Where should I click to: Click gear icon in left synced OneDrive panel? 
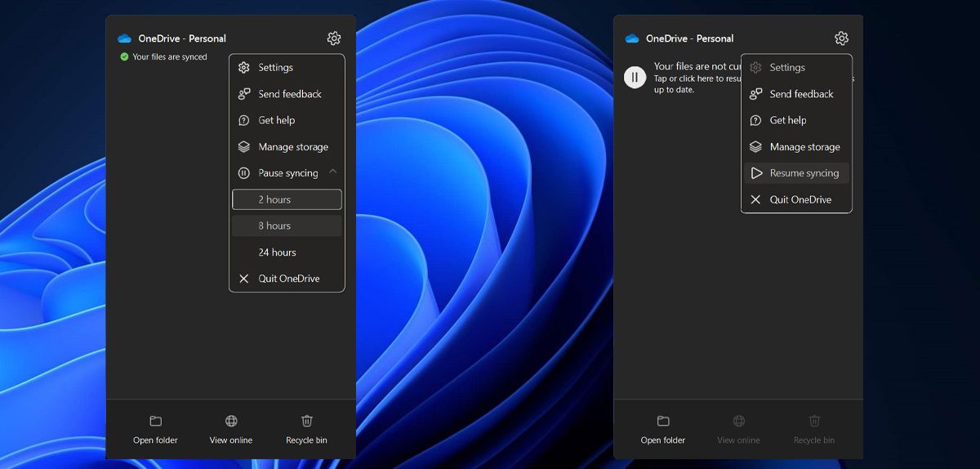point(333,38)
